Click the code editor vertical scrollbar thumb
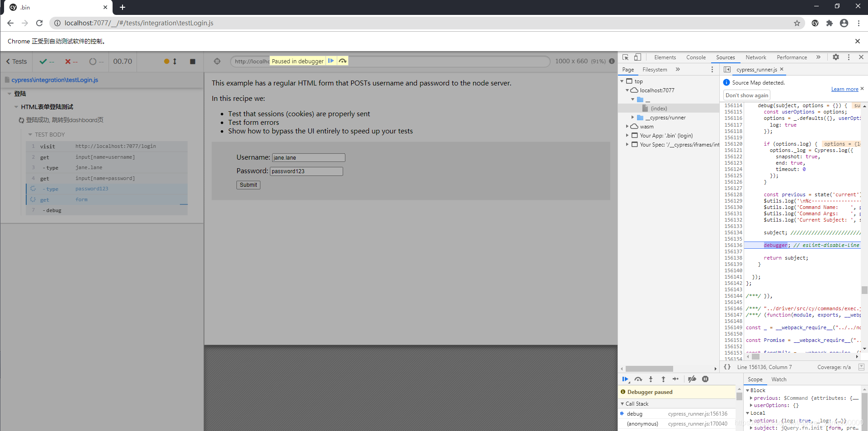This screenshot has width=868, height=431. 864,290
